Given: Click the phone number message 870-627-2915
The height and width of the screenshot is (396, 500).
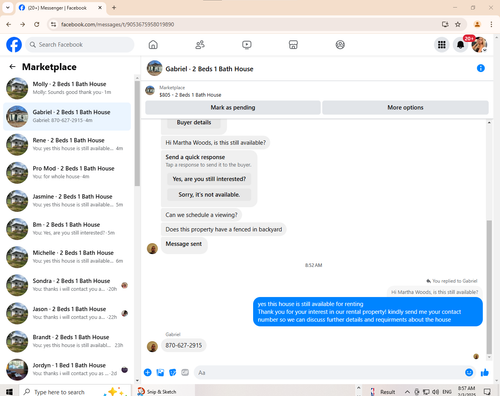Looking at the screenshot, I should (184, 345).
